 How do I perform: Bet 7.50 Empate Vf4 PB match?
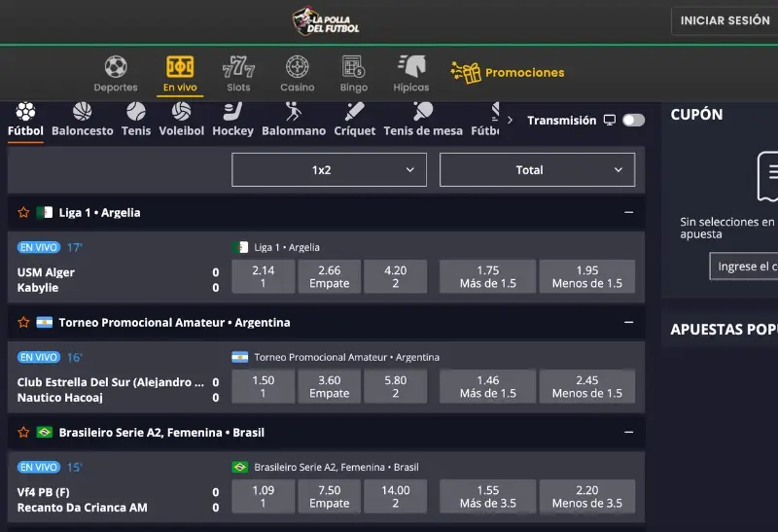pyautogui.click(x=330, y=496)
